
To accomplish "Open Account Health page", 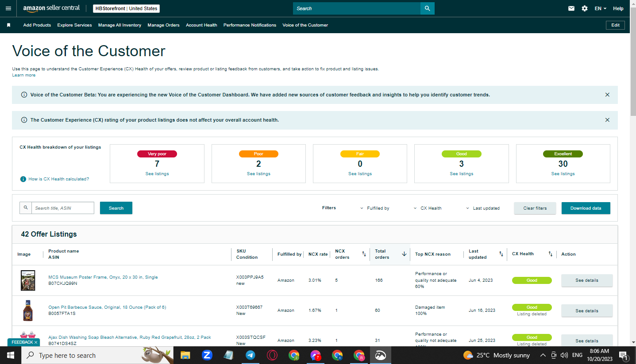I will click(x=201, y=25).
